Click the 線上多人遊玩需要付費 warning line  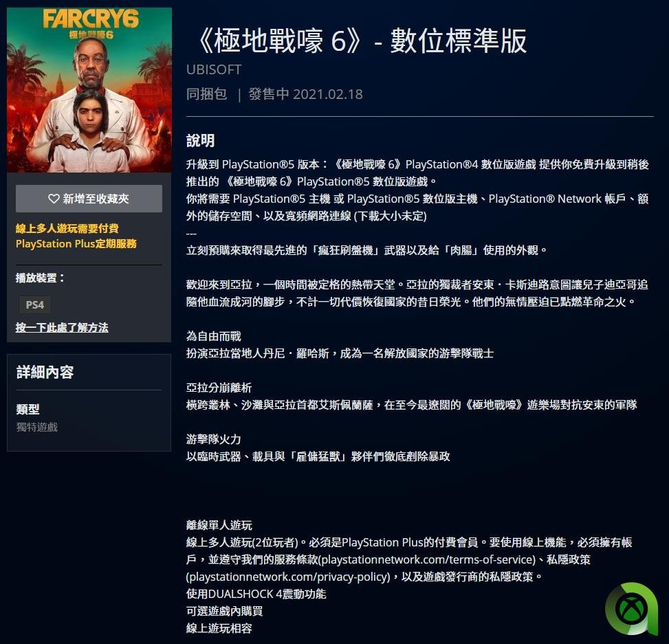[x=67, y=229]
